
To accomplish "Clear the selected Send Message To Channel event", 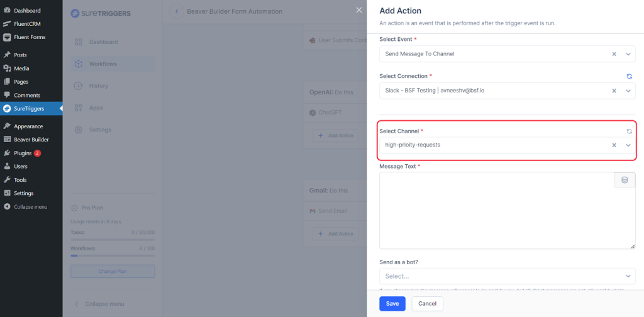I will click(614, 54).
